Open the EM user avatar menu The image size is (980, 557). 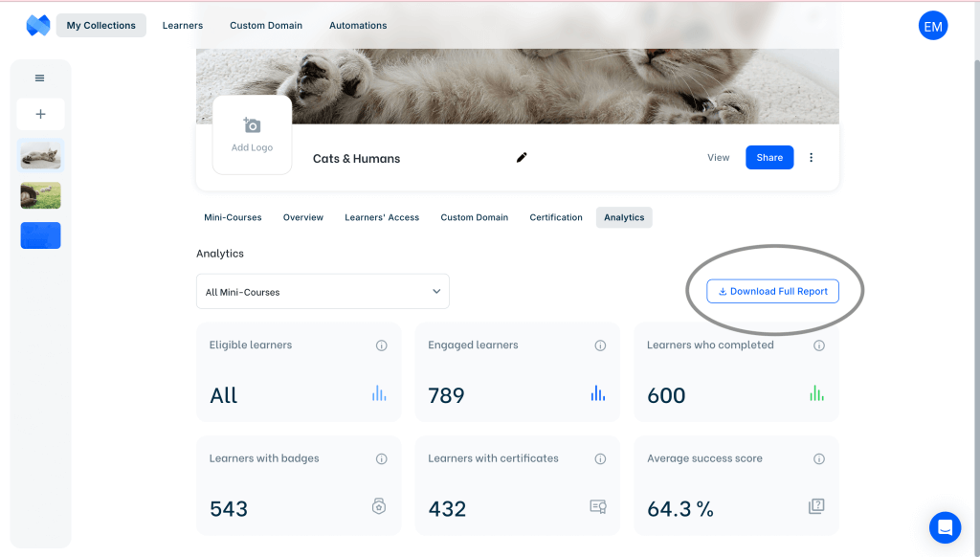pyautogui.click(x=933, y=27)
